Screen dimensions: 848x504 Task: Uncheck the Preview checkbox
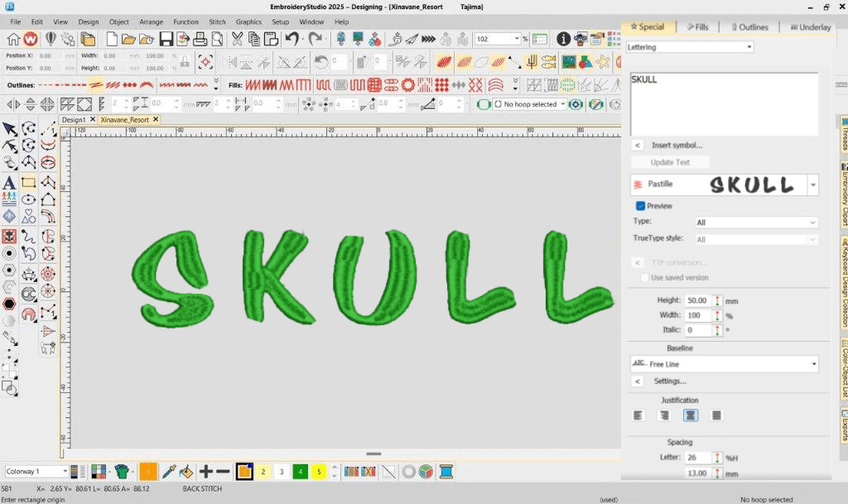click(640, 206)
